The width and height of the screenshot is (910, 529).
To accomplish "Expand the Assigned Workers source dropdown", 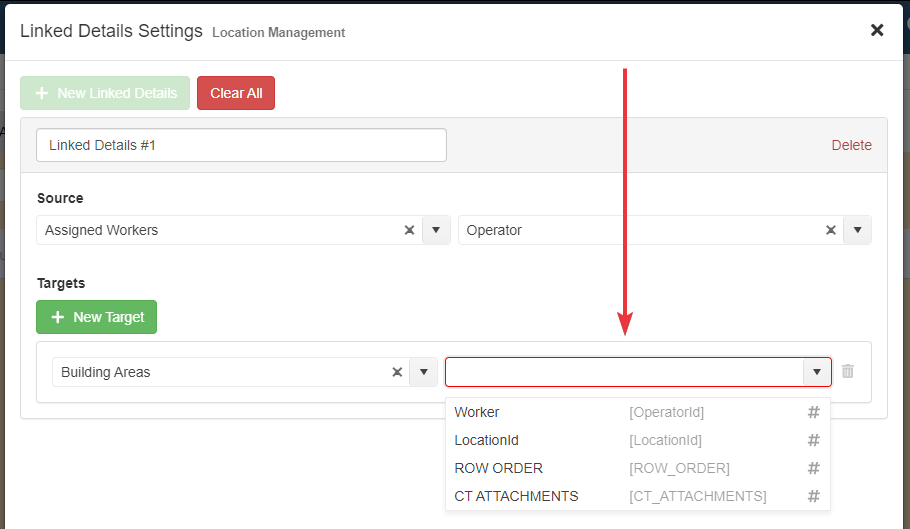I will (x=436, y=230).
